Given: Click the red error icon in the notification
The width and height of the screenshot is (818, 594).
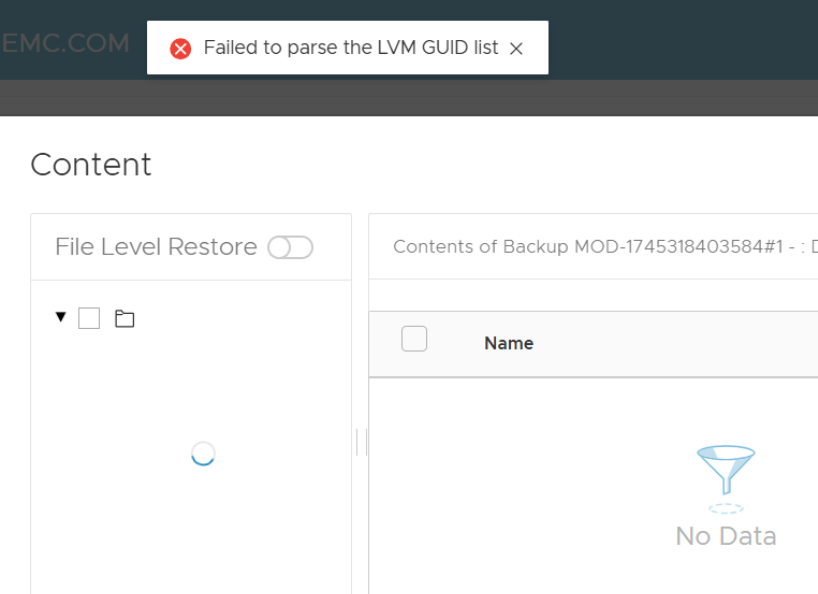Looking at the screenshot, I should point(180,48).
